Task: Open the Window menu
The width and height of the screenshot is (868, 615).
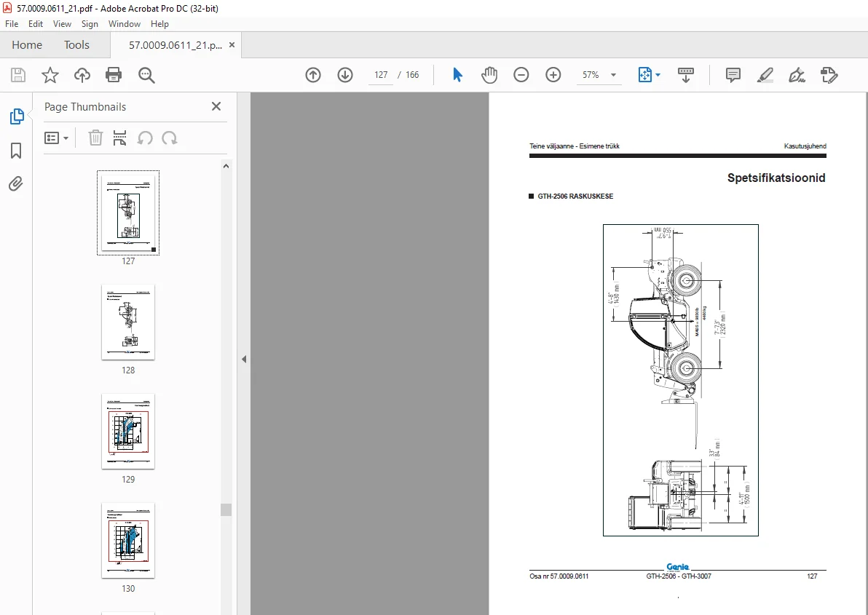Action: (124, 24)
